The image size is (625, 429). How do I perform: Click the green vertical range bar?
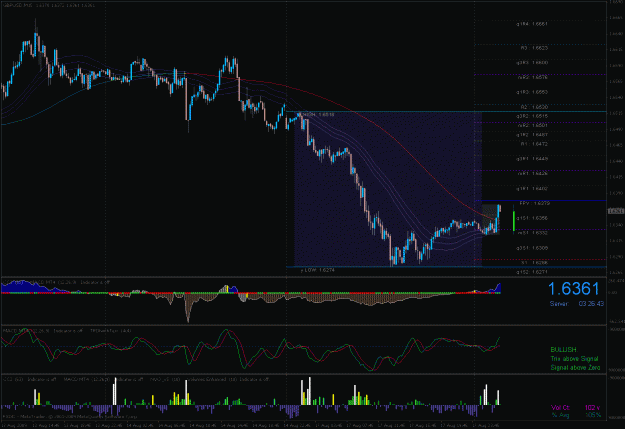514,221
